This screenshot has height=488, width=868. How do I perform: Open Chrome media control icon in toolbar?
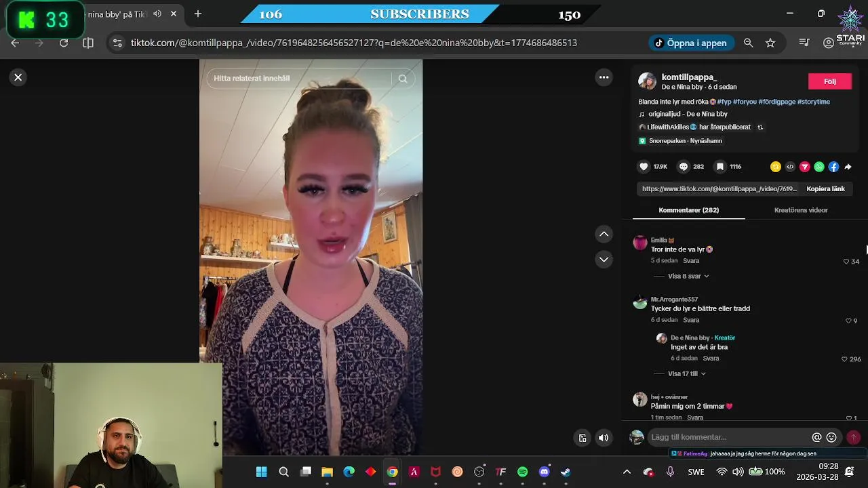pyautogui.click(x=804, y=43)
